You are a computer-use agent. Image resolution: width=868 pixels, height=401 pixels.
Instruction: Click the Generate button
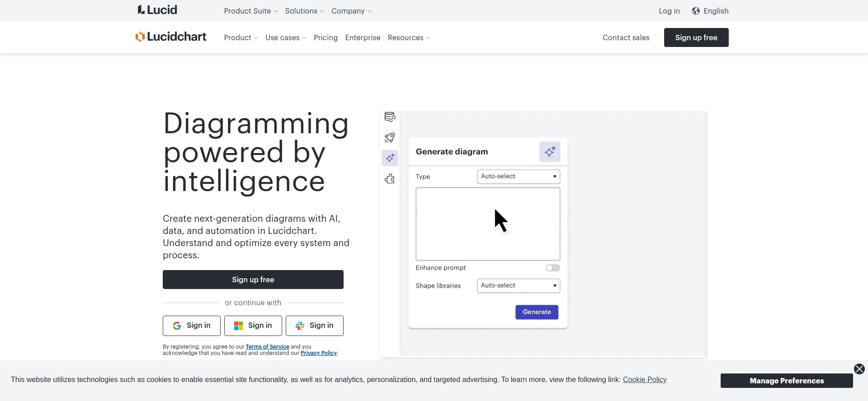click(537, 312)
